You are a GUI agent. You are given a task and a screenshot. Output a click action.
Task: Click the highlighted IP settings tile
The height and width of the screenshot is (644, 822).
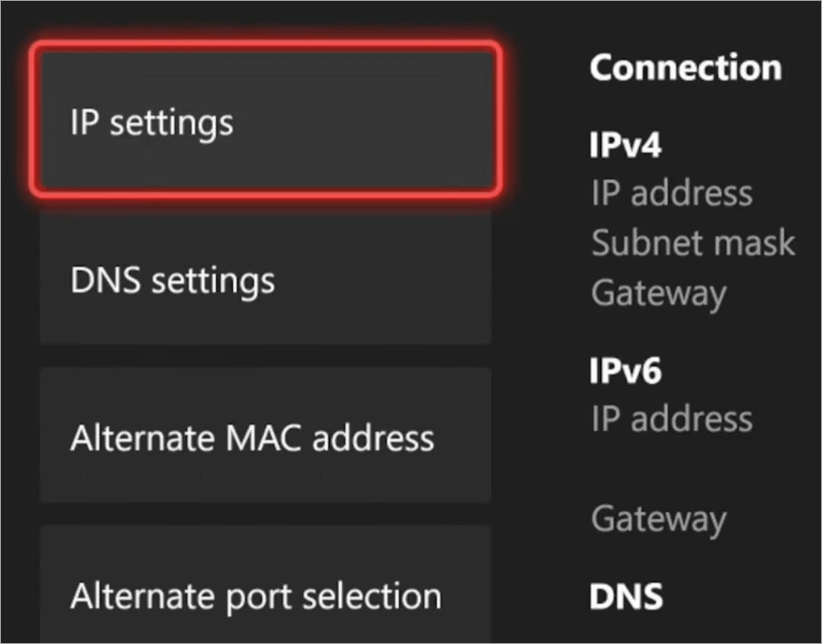tap(266, 122)
